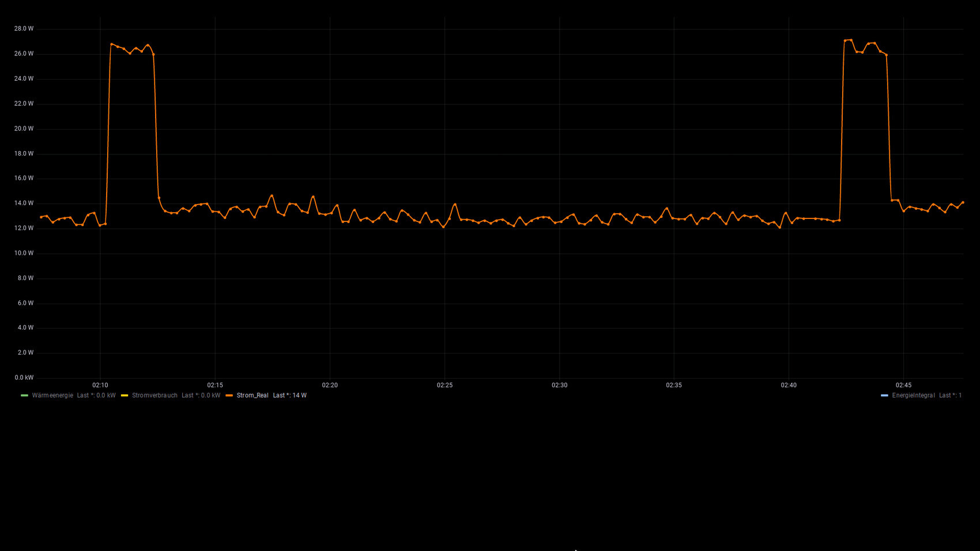Image resolution: width=980 pixels, height=551 pixels.
Task: Click the 02:35 time axis label
Action: (674, 385)
